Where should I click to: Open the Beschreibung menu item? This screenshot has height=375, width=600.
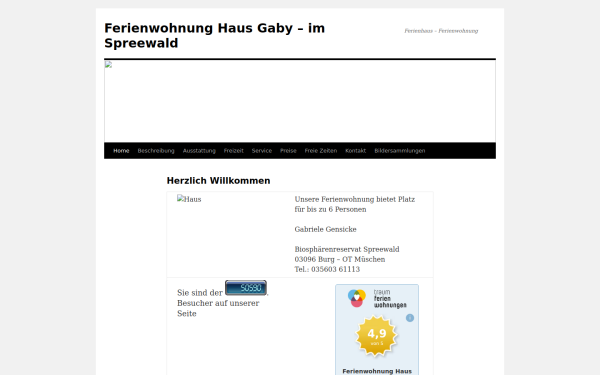coord(156,151)
